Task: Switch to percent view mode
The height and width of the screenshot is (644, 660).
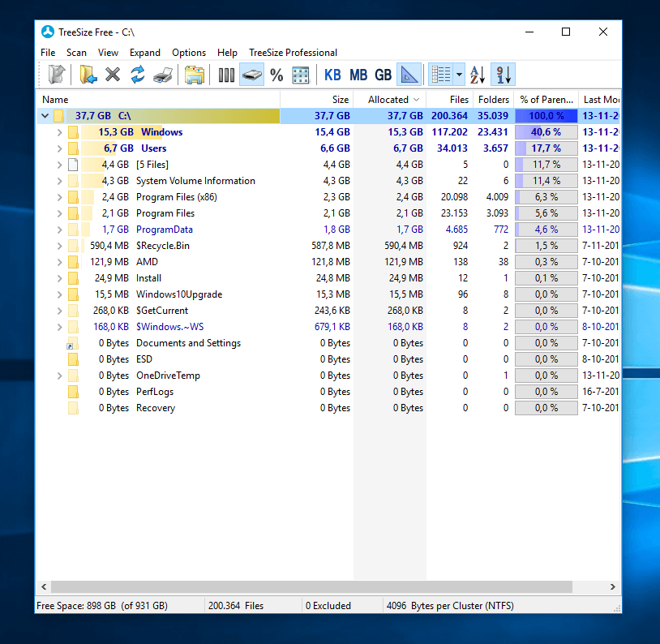Action: 276,75
